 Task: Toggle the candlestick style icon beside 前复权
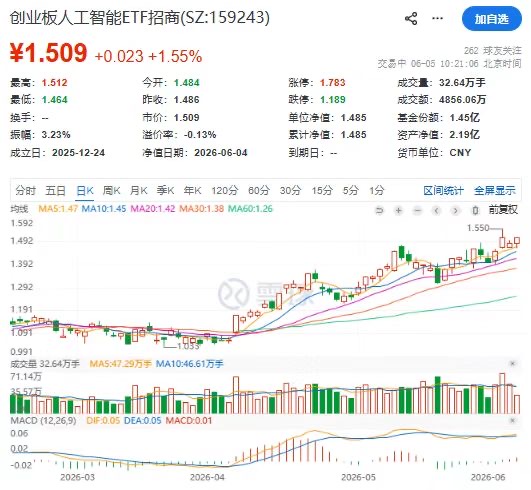[475, 211]
